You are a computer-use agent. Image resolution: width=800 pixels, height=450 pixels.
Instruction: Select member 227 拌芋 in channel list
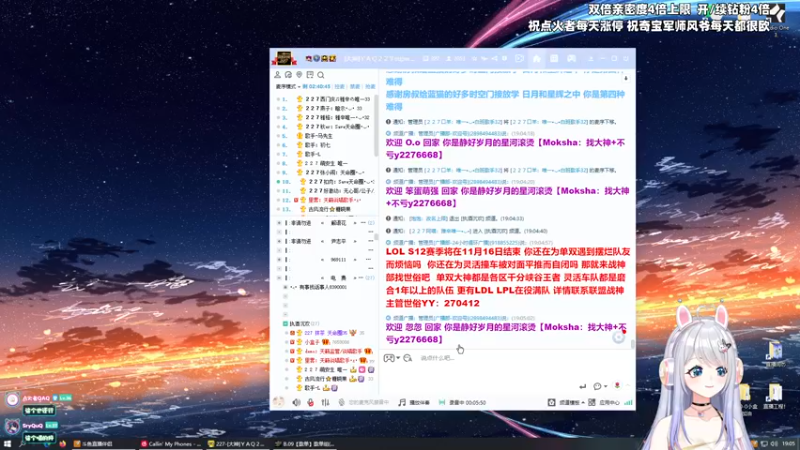(327, 333)
